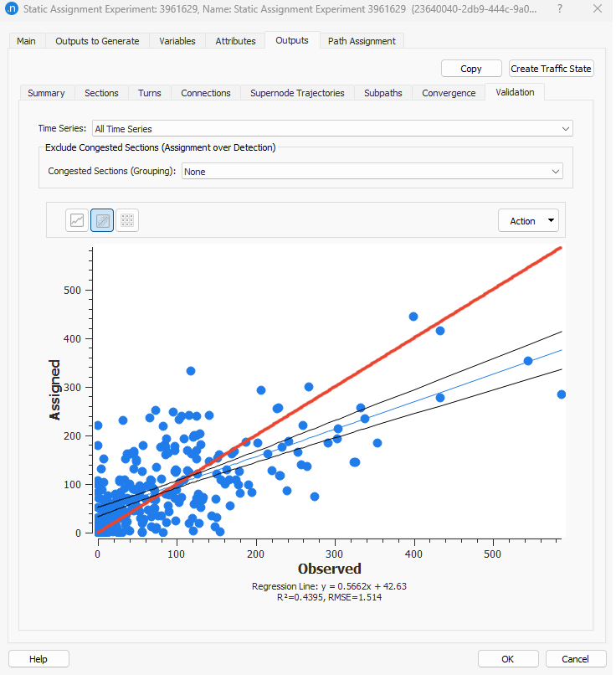Switch to line chart view icon

coord(77,220)
